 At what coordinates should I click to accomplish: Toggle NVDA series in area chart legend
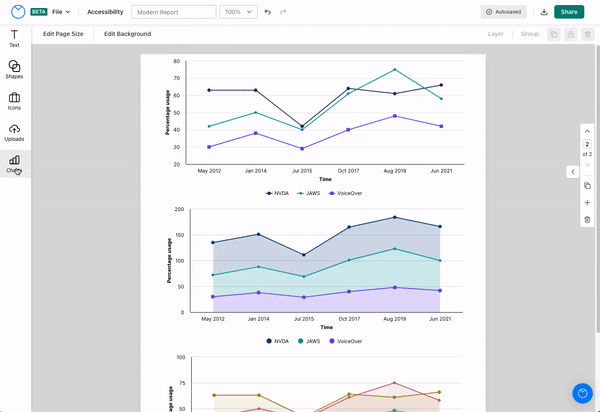click(x=277, y=341)
